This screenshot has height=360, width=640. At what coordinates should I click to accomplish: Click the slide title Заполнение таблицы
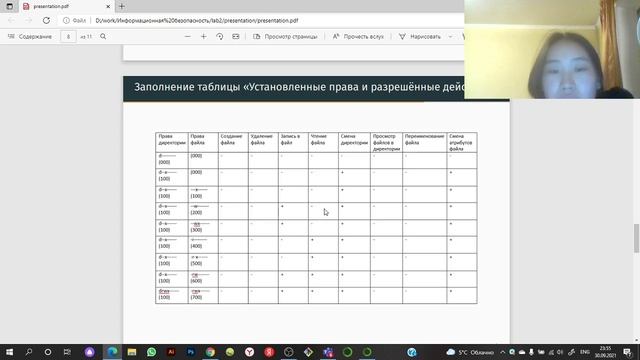click(299, 87)
